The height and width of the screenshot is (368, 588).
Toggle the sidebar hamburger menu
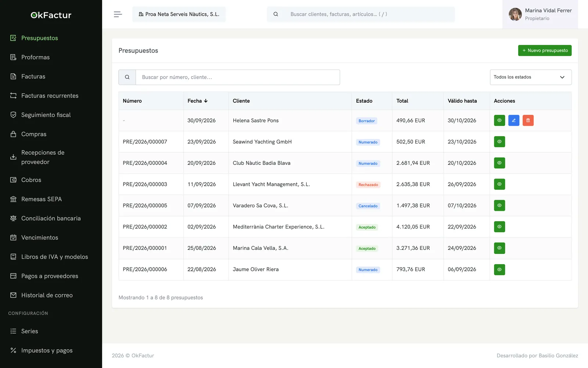click(x=118, y=14)
